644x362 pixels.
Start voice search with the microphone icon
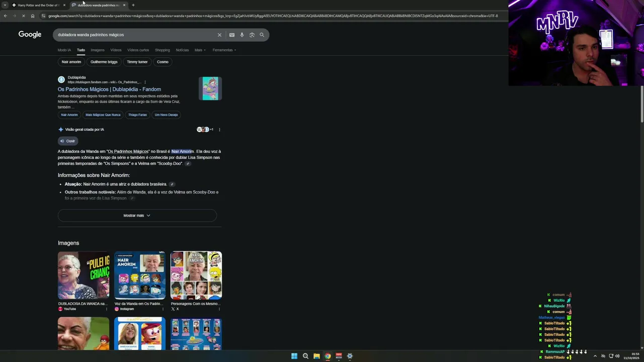pos(242,35)
